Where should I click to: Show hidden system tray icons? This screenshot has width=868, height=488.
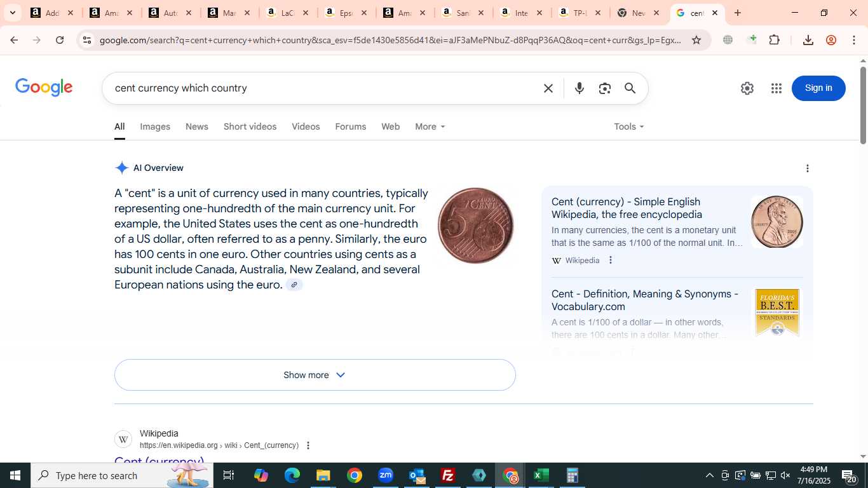[x=710, y=475]
